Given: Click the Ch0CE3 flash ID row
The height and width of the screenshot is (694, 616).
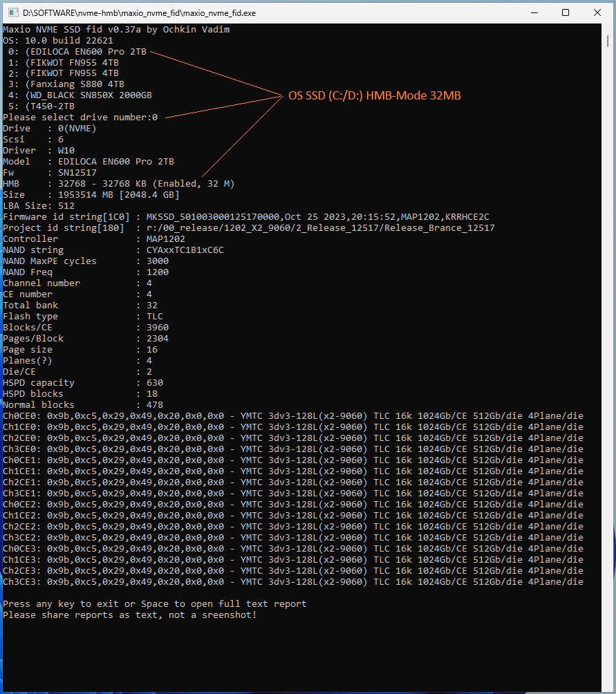Looking at the screenshot, I should pos(293,549).
